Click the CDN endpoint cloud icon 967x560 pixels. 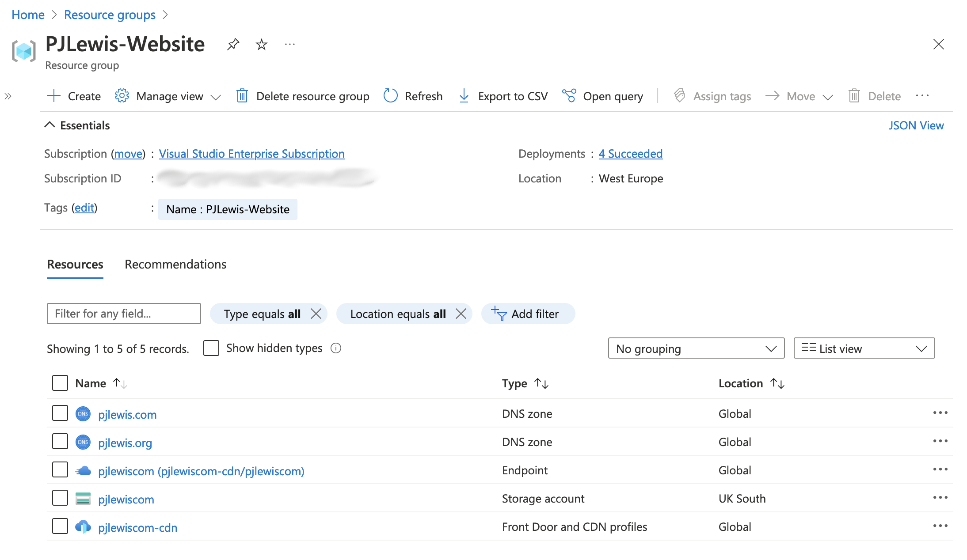(x=83, y=471)
